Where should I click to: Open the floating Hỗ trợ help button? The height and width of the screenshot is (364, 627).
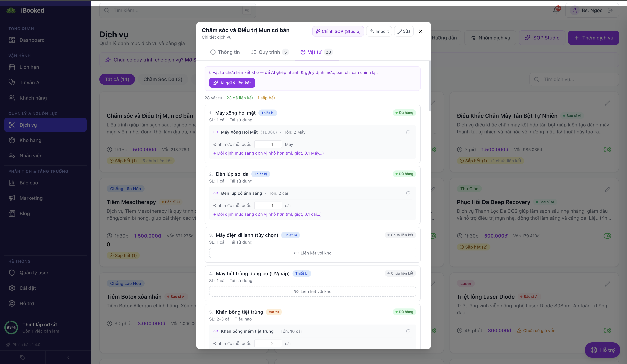click(x=602, y=350)
